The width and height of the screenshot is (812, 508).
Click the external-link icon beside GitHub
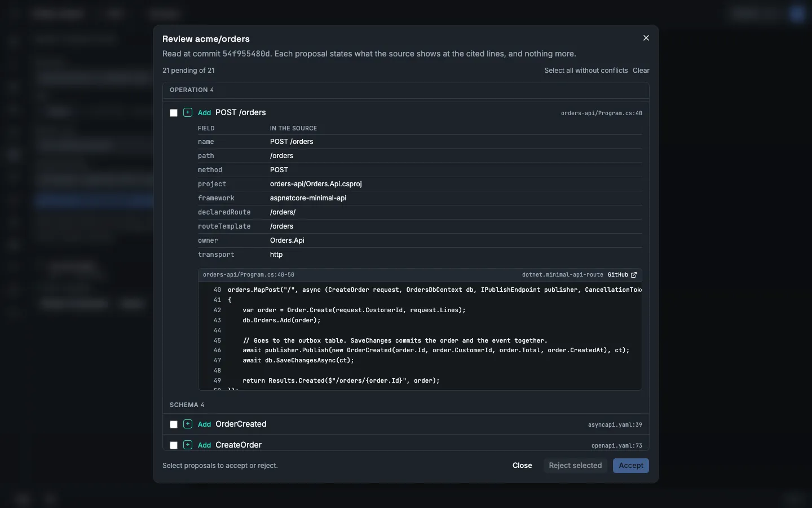(634, 275)
